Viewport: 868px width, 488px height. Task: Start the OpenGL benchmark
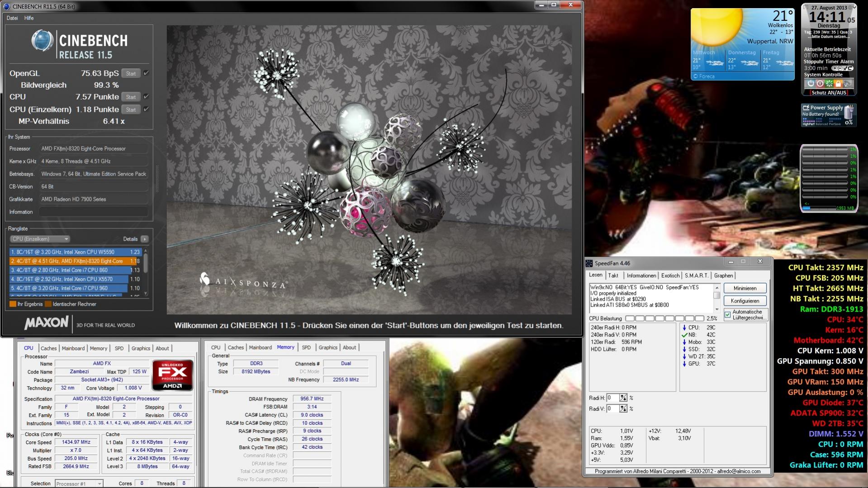click(x=131, y=73)
